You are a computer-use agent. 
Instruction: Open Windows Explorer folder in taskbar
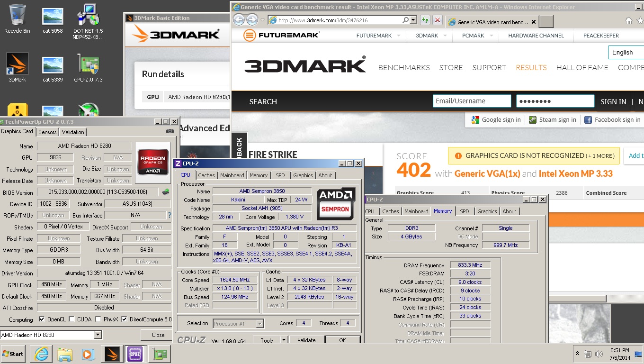click(x=64, y=354)
